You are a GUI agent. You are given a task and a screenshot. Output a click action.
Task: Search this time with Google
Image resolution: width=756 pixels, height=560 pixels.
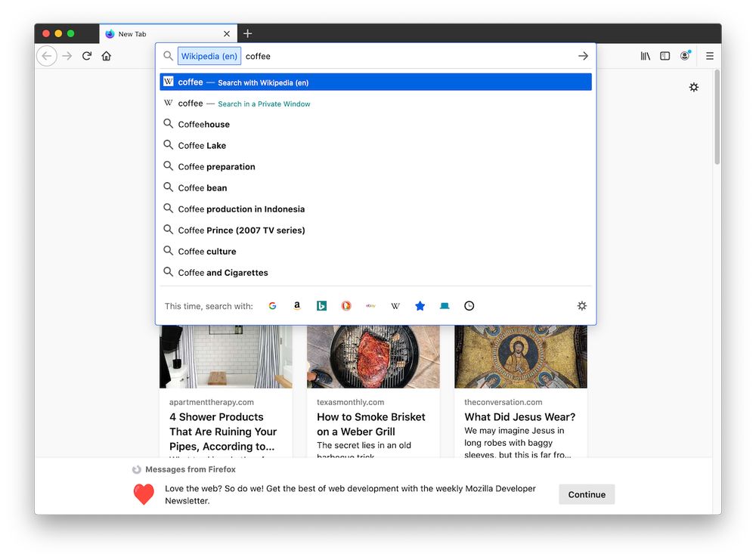[272, 306]
